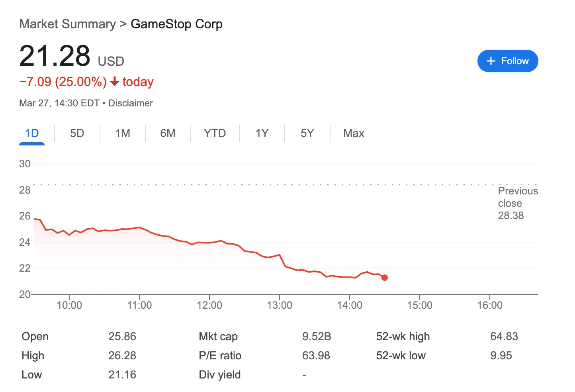
Task: Select the Max time range
Action: 353,133
